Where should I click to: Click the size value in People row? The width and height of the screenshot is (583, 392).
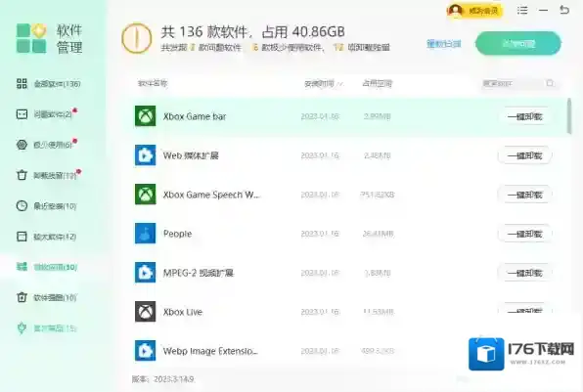pyautogui.click(x=378, y=234)
